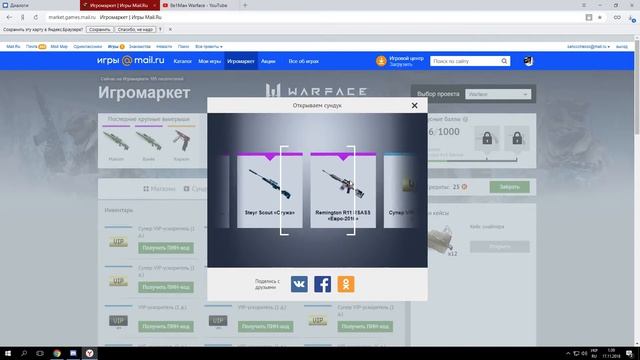Open the Почта link in top bar
640x360 pixels.
point(32,47)
